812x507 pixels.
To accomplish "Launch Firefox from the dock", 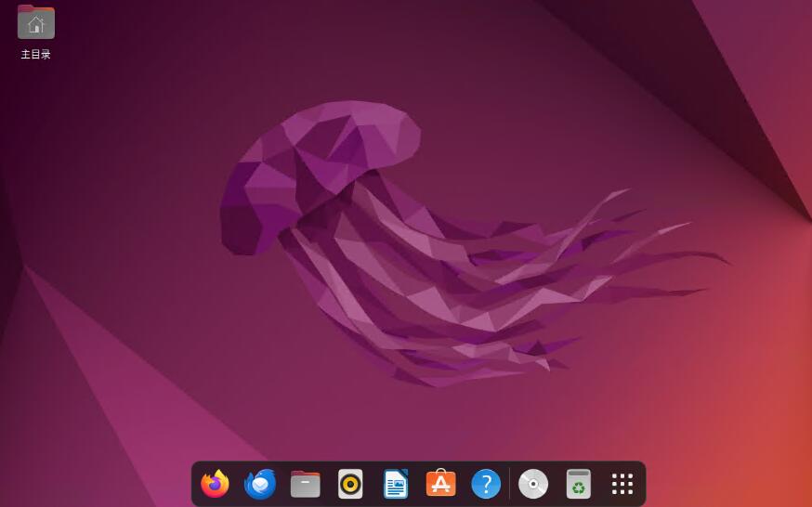I will click(215, 484).
